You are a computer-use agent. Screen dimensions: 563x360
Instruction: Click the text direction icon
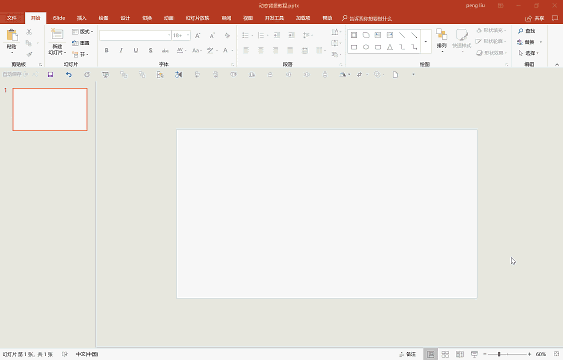coord(335,32)
